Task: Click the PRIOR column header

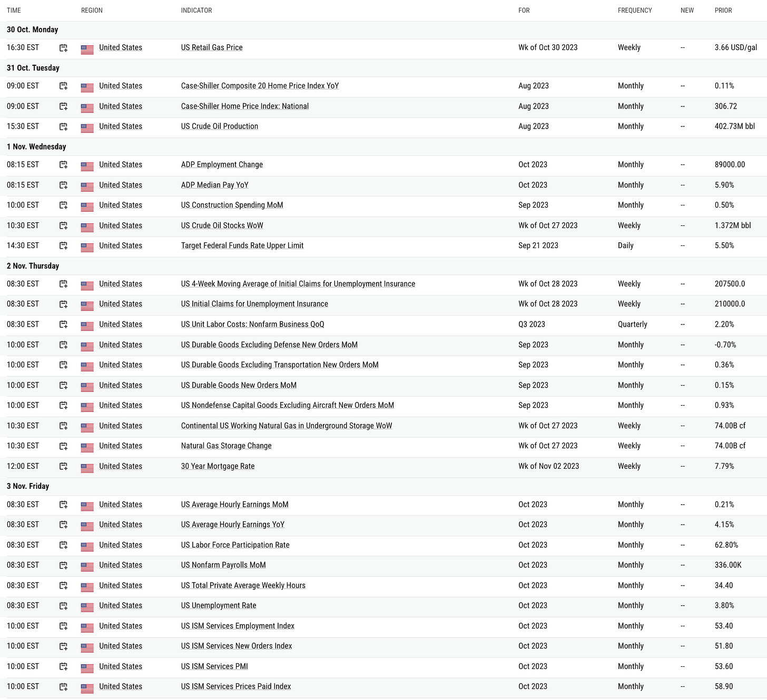Action: 723,11
